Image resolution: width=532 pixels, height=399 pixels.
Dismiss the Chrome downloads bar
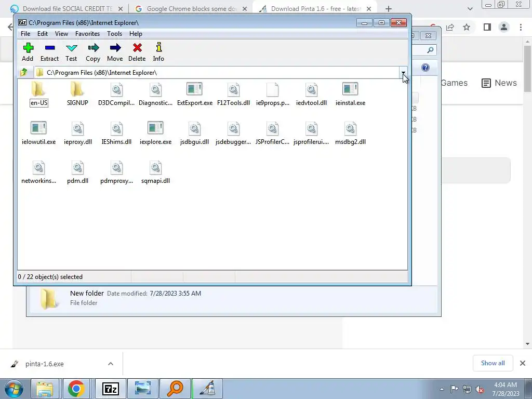pyautogui.click(x=523, y=363)
